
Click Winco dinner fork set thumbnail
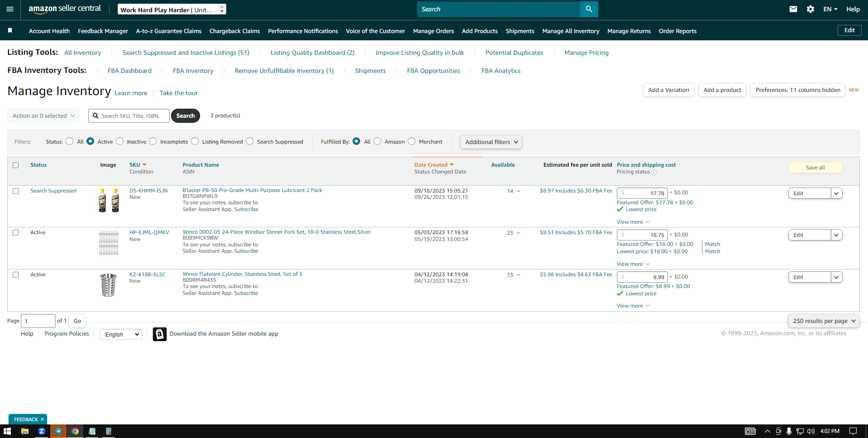[109, 243]
